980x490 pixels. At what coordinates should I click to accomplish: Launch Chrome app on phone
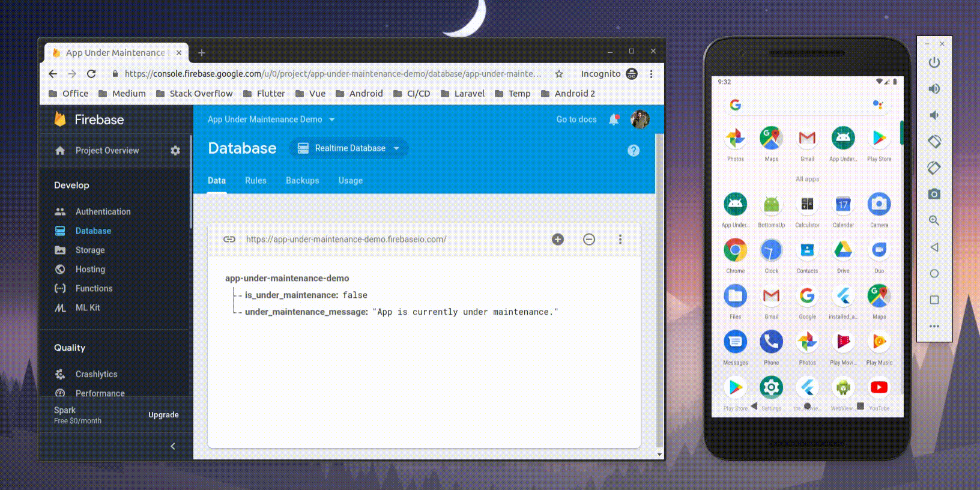click(x=735, y=255)
